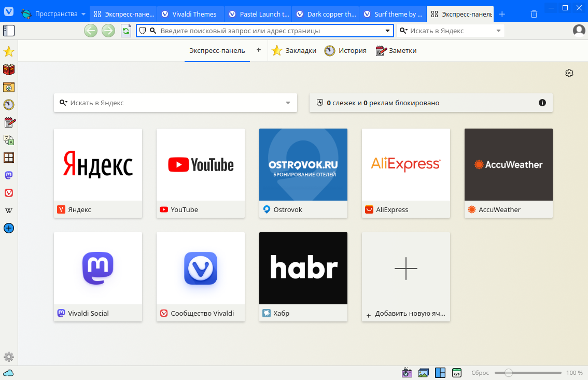
Task: Open Vivaldi Social speed dial thumbnail
Action: (98, 276)
